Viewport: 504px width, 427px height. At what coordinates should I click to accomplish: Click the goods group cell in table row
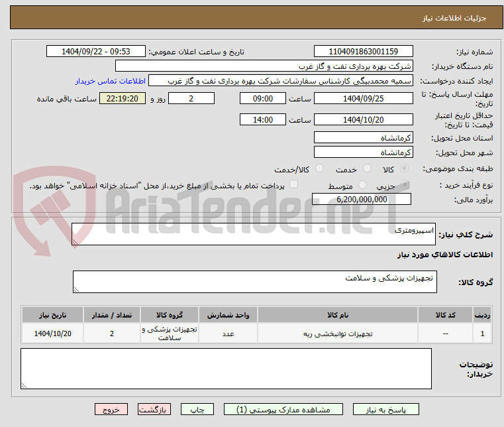170,334
